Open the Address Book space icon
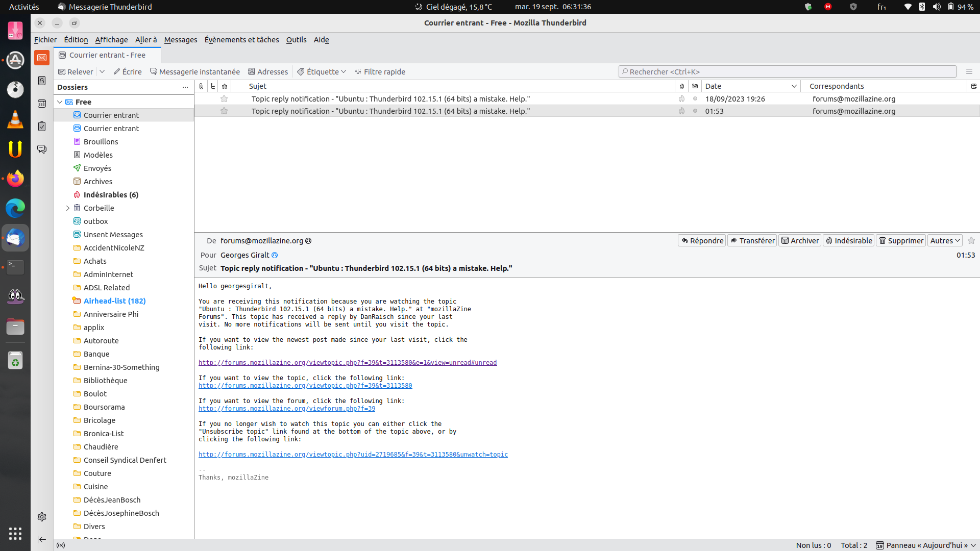This screenshot has width=980, height=551. (x=42, y=81)
